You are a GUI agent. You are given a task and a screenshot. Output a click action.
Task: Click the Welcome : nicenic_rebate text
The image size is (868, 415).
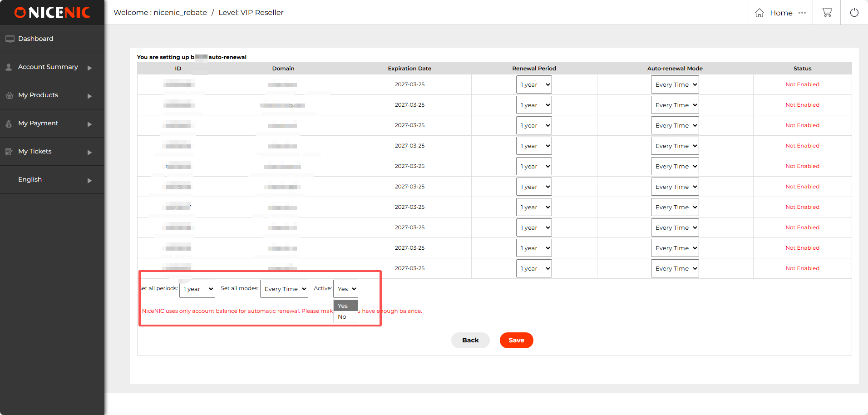pos(160,13)
